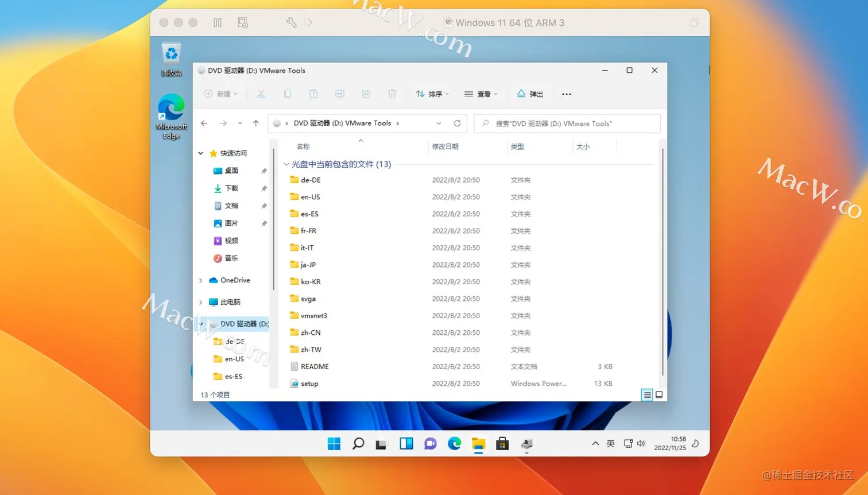868x495 pixels.
Task: Click the Rename icon in Explorer toolbar
Action: 340,94
